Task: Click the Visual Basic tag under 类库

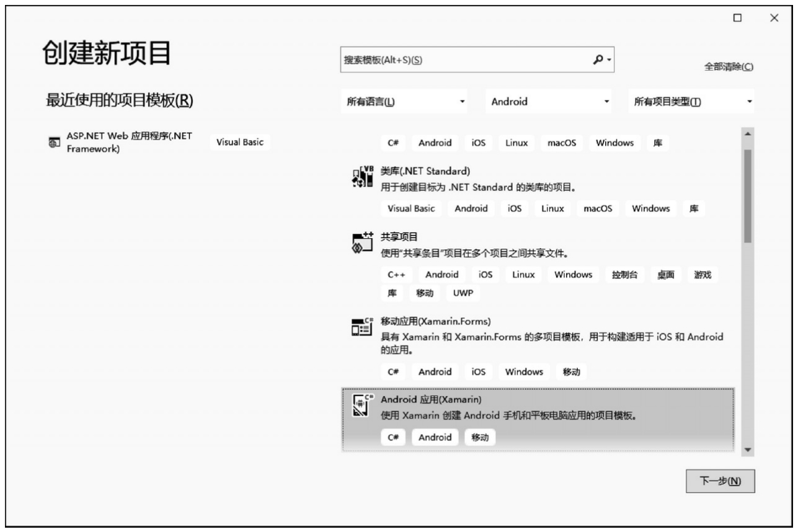Action: 411,208
